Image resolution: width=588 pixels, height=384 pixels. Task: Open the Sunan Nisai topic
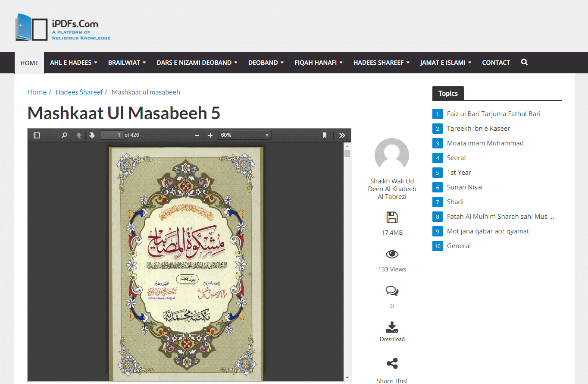coord(465,187)
